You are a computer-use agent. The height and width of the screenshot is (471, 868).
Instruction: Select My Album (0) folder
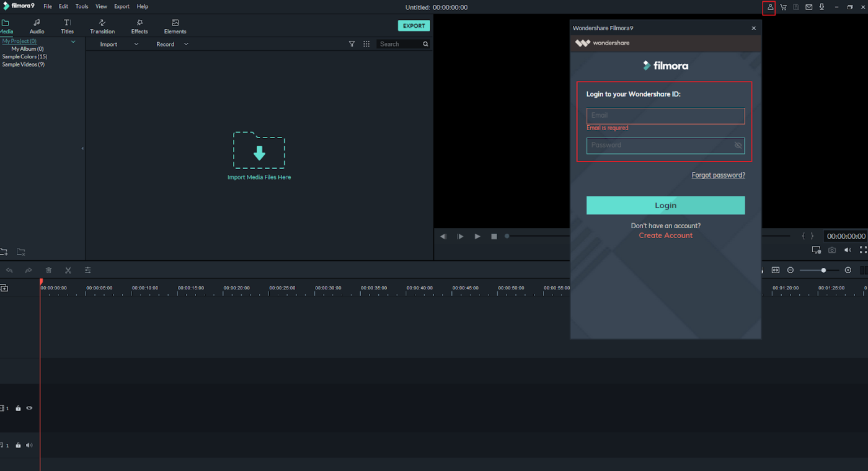click(x=27, y=49)
